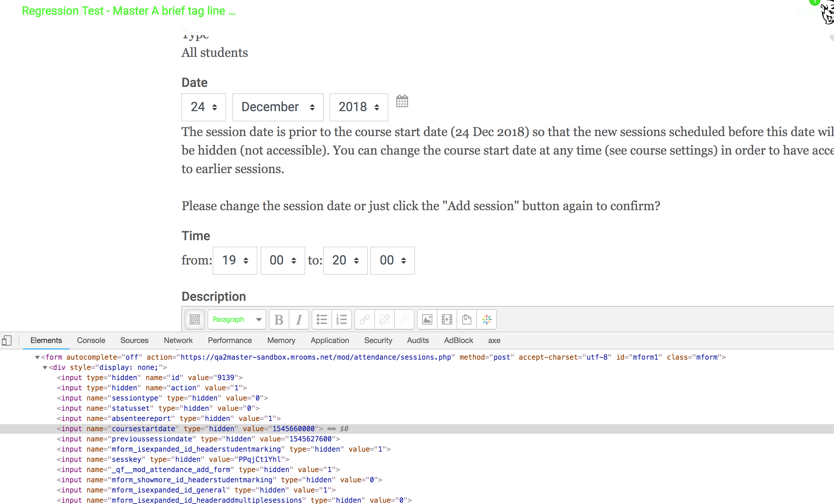Switch to the Network tab in DevTools
Image resolution: width=834 pixels, height=504 pixels.
tap(178, 340)
